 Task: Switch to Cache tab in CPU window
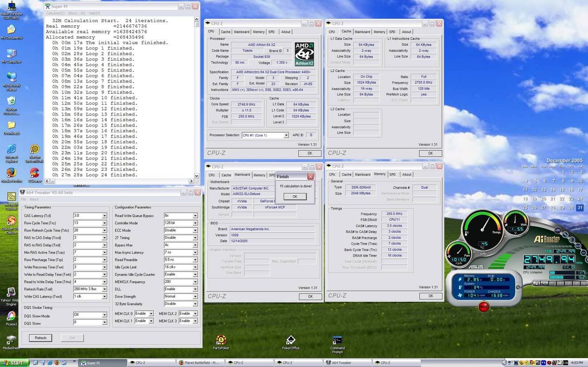(x=226, y=32)
